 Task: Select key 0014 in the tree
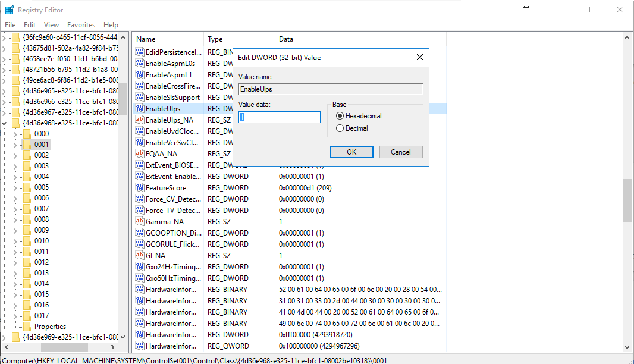pos(41,284)
